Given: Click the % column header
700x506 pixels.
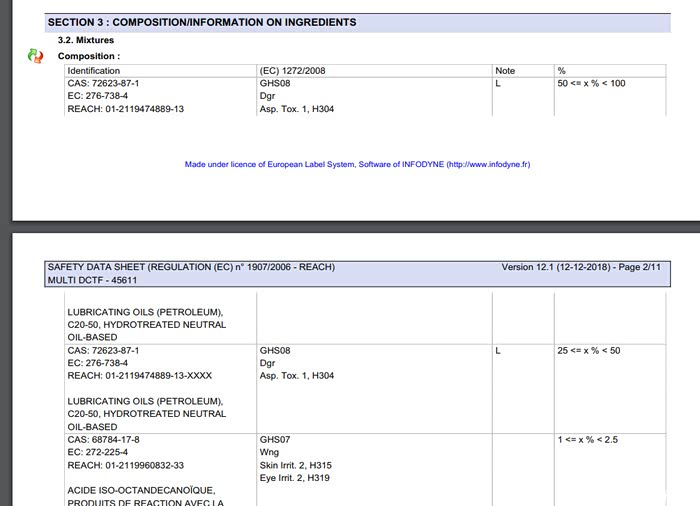Looking at the screenshot, I should click(x=562, y=71).
